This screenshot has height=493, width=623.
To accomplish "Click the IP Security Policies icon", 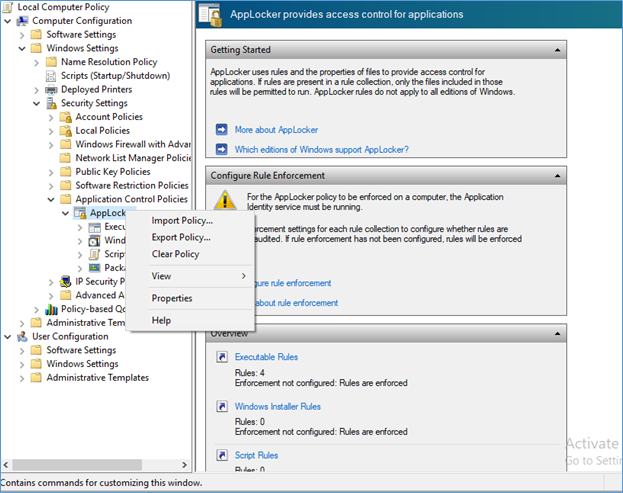I will coord(65,282).
